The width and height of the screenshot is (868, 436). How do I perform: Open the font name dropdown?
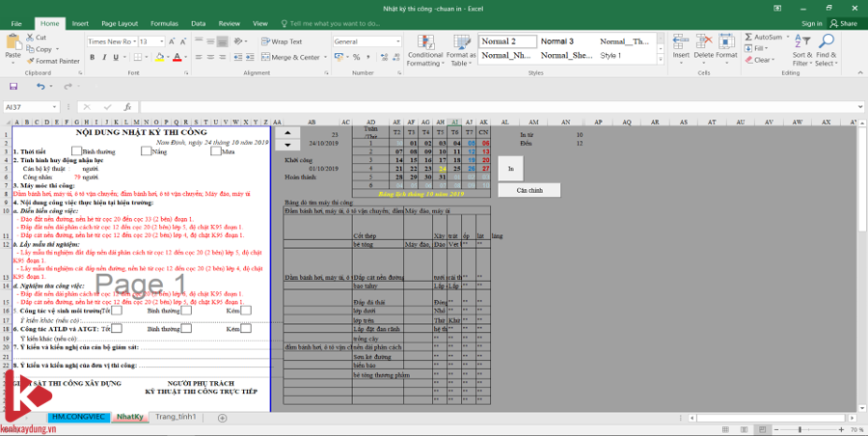133,41
